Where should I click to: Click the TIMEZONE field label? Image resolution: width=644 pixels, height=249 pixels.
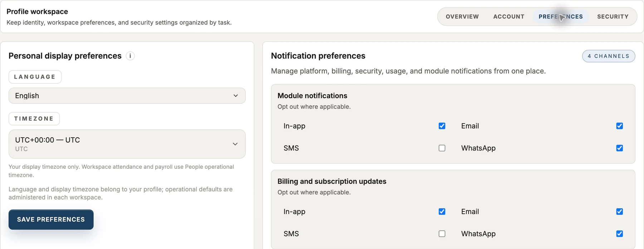tap(34, 119)
